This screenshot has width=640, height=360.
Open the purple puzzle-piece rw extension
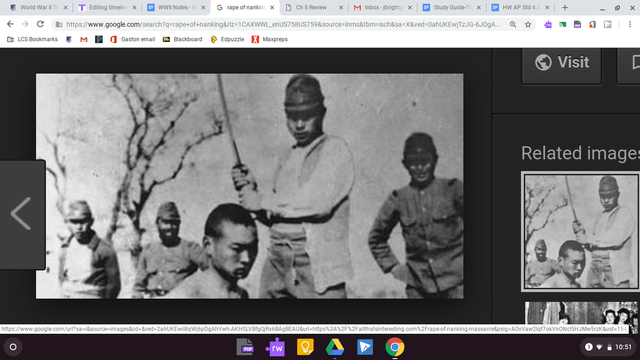(548, 24)
